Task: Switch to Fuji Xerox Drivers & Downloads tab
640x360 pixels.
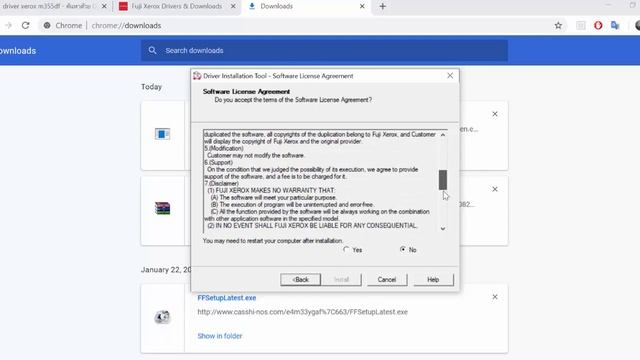Action: pyautogui.click(x=176, y=6)
